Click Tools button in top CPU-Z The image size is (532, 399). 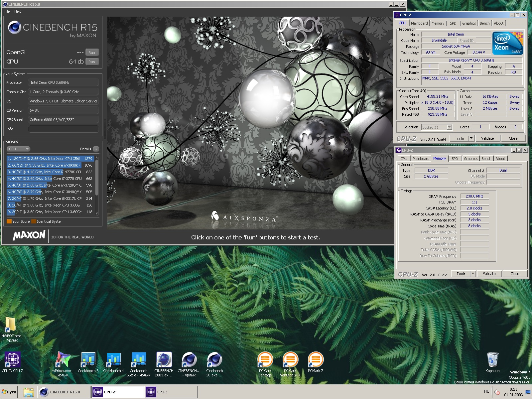[459, 138]
